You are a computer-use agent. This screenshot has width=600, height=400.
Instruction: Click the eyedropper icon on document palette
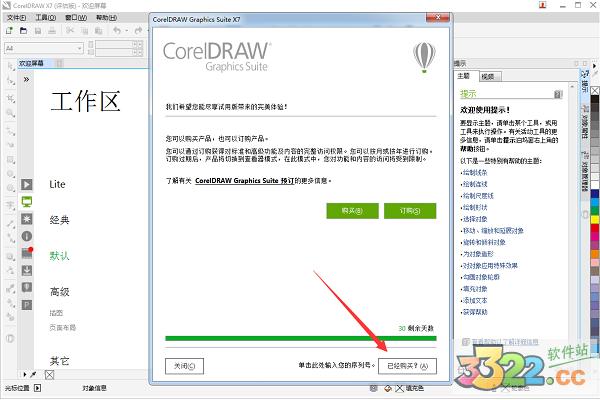tap(33, 375)
